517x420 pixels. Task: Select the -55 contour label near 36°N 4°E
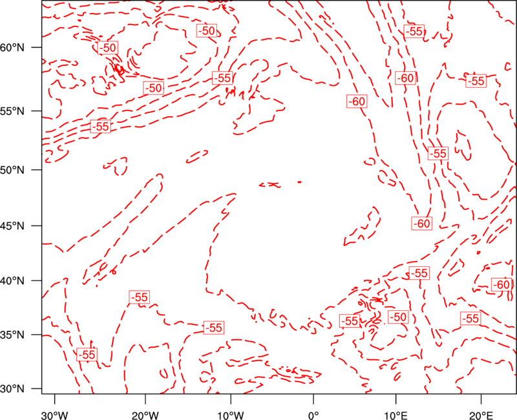[x=350, y=320]
